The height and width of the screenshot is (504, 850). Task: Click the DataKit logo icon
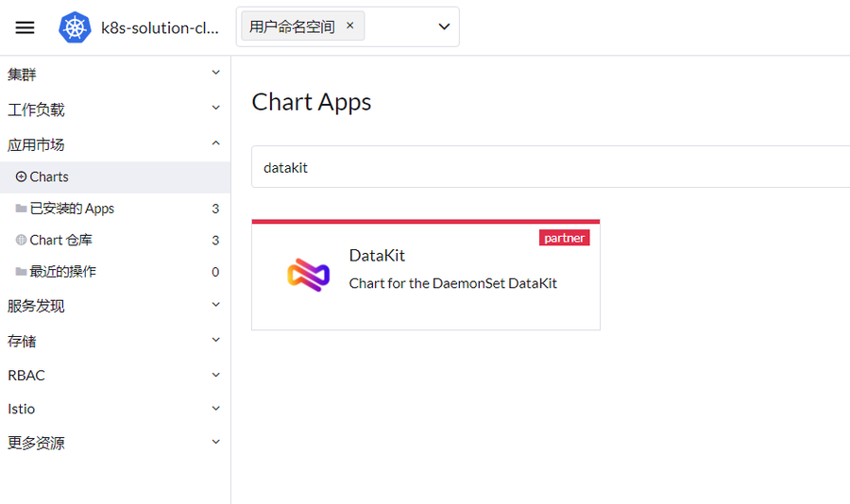click(x=309, y=275)
